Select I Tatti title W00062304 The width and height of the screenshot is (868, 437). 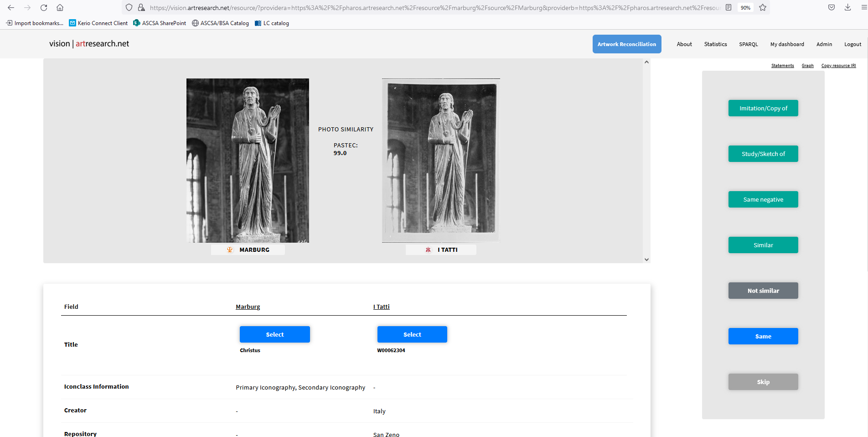(412, 334)
